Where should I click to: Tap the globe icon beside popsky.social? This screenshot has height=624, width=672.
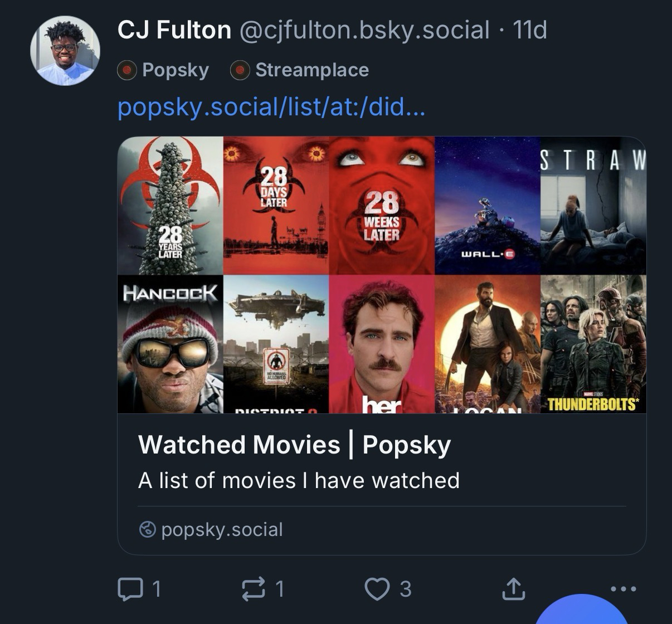pyautogui.click(x=147, y=529)
